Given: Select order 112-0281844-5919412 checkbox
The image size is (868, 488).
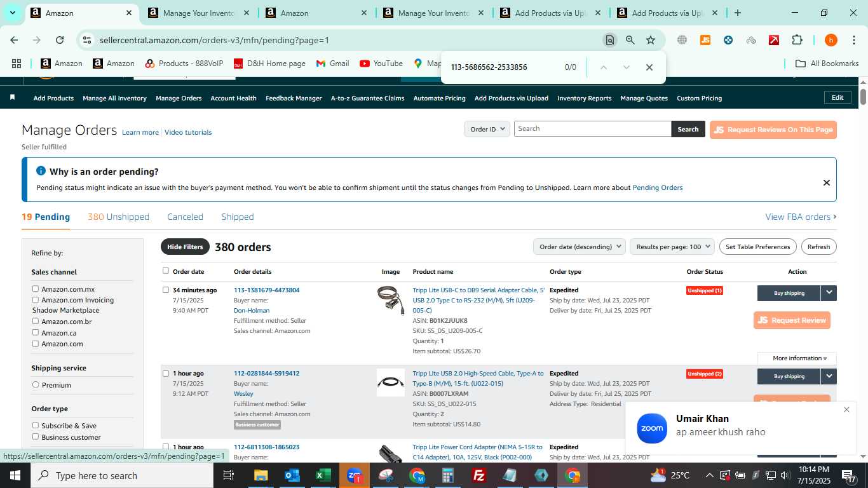Looking at the screenshot, I should pos(166,373).
